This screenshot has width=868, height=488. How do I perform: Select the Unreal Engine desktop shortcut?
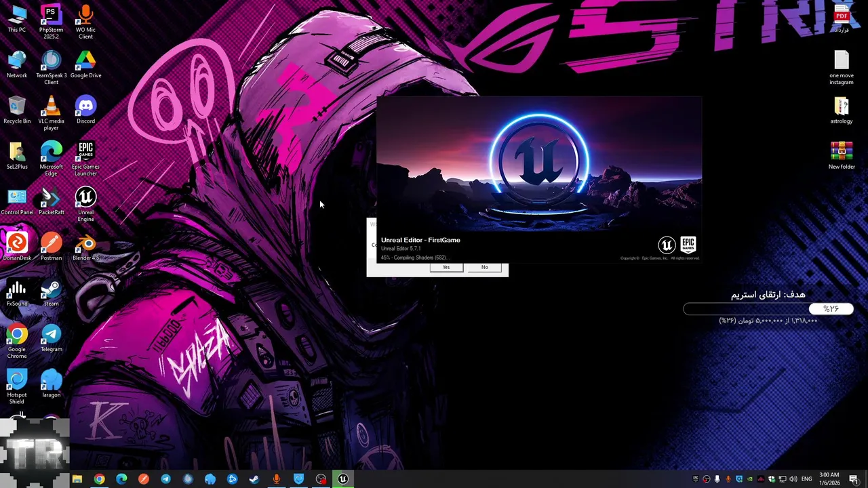pos(85,205)
